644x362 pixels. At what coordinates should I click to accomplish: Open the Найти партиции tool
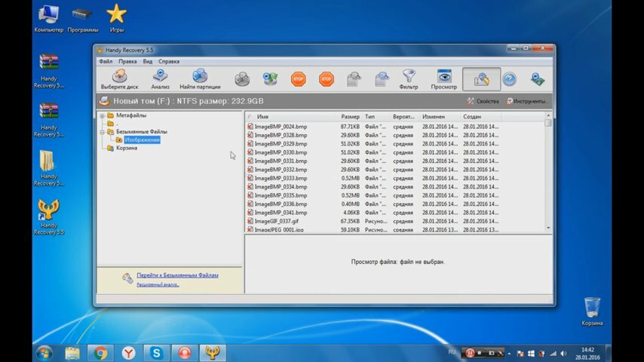pyautogui.click(x=200, y=79)
